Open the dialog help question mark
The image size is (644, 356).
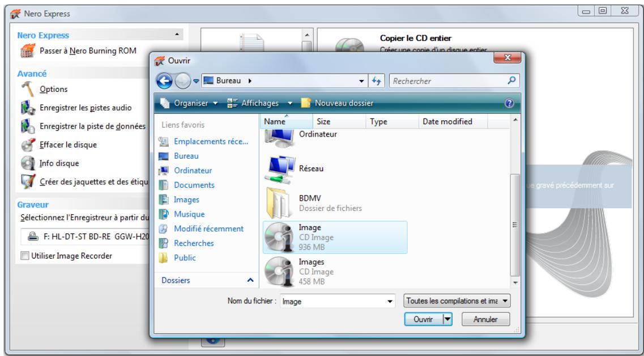coord(509,103)
